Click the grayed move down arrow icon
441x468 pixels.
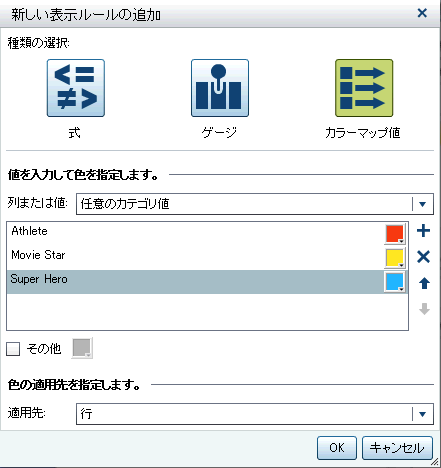424,309
